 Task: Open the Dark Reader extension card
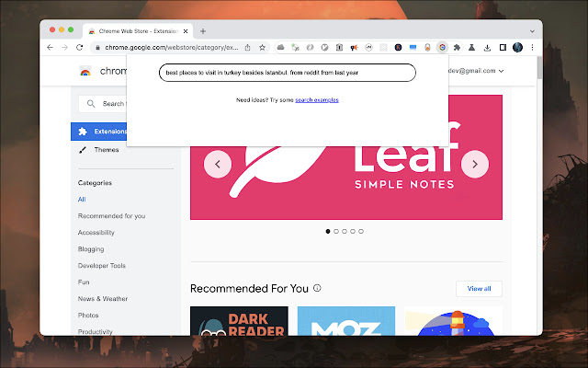pyautogui.click(x=239, y=321)
